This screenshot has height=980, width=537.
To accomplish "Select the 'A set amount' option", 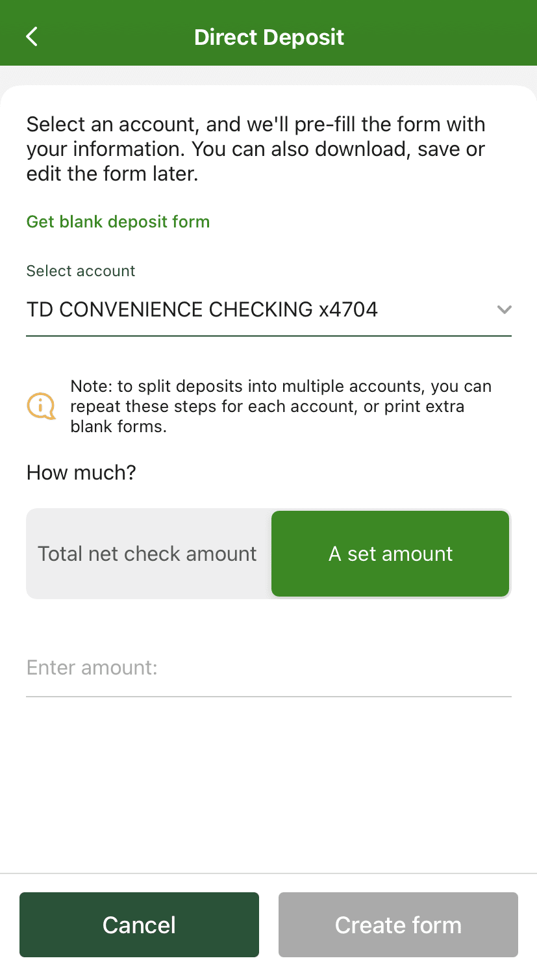I will coord(390,553).
